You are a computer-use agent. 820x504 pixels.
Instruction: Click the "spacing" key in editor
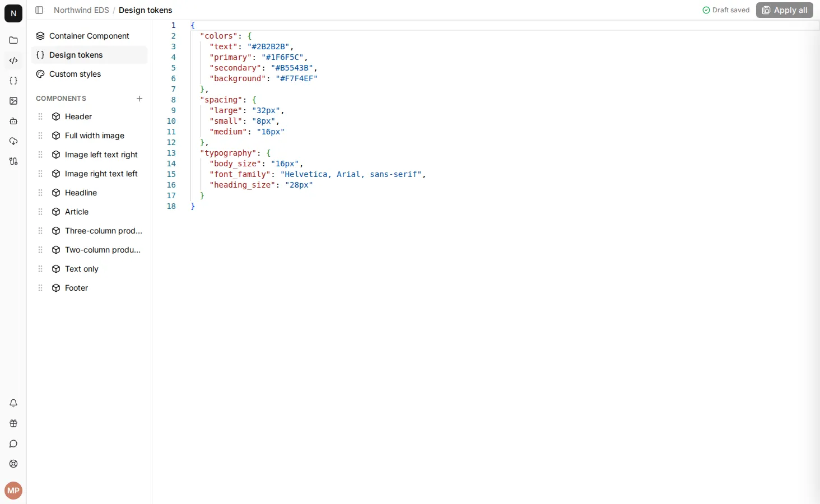click(221, 100)
